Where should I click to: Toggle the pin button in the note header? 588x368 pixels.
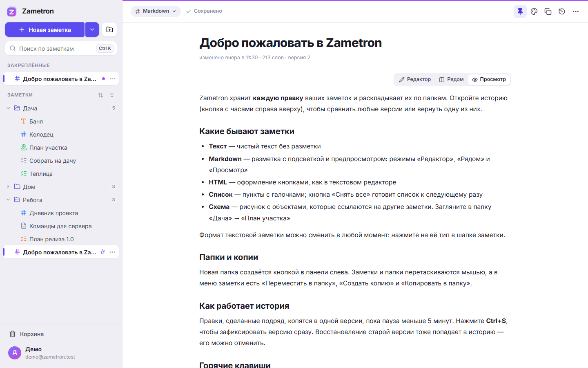pos(520,11)
